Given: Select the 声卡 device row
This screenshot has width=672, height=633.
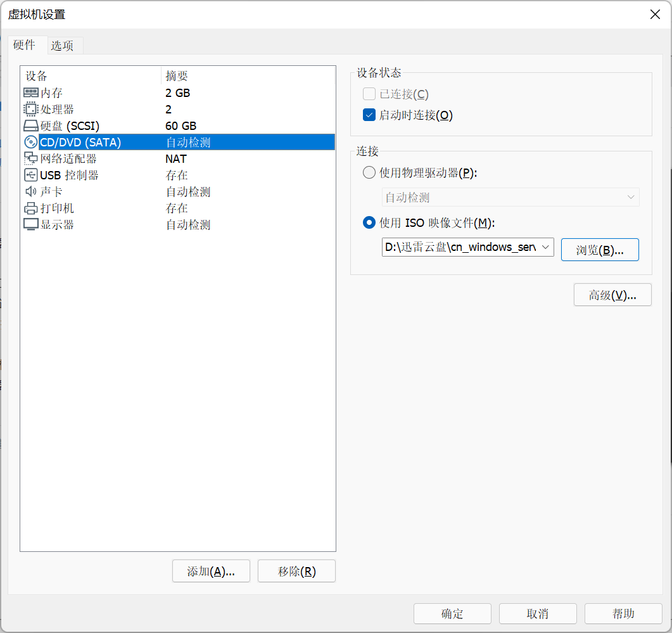Looking at the screenshot, I should (178, 191).
